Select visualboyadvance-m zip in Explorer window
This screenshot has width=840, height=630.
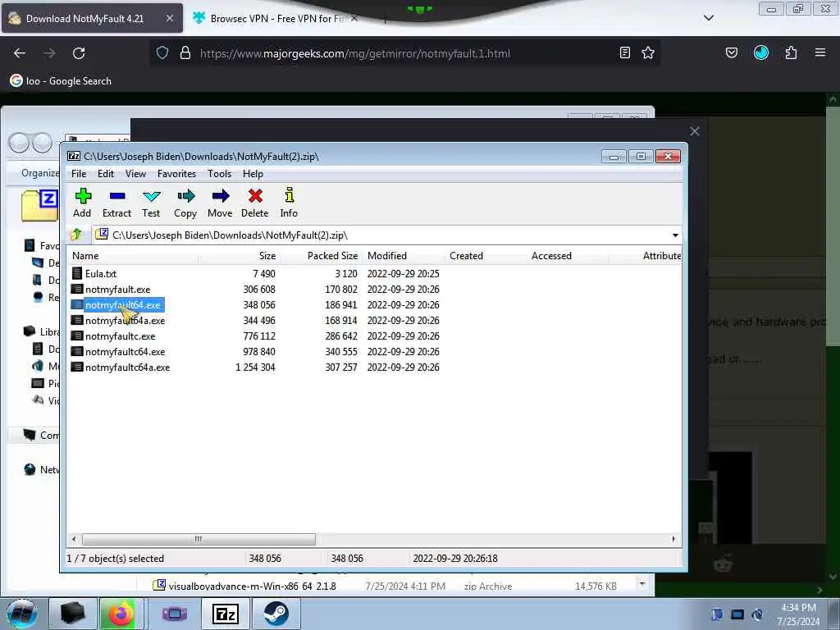point(253,586)
